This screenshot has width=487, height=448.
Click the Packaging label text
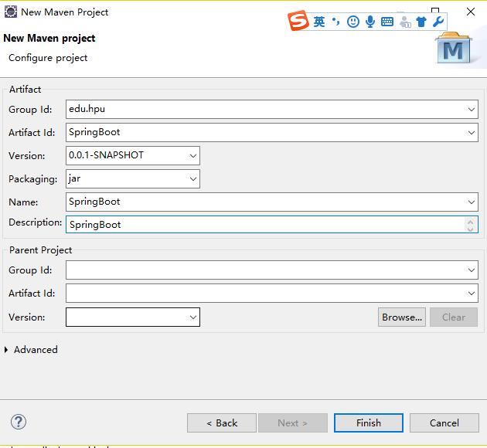coord(33,179)
